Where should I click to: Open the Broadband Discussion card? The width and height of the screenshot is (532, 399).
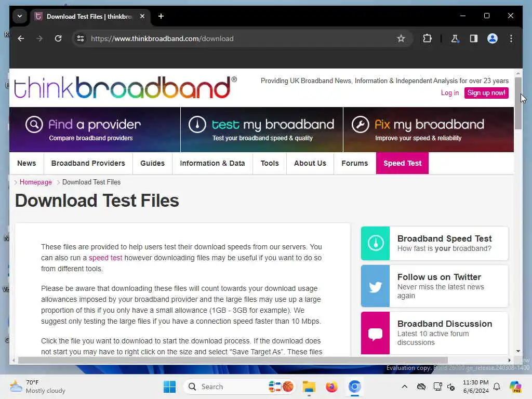435,333
